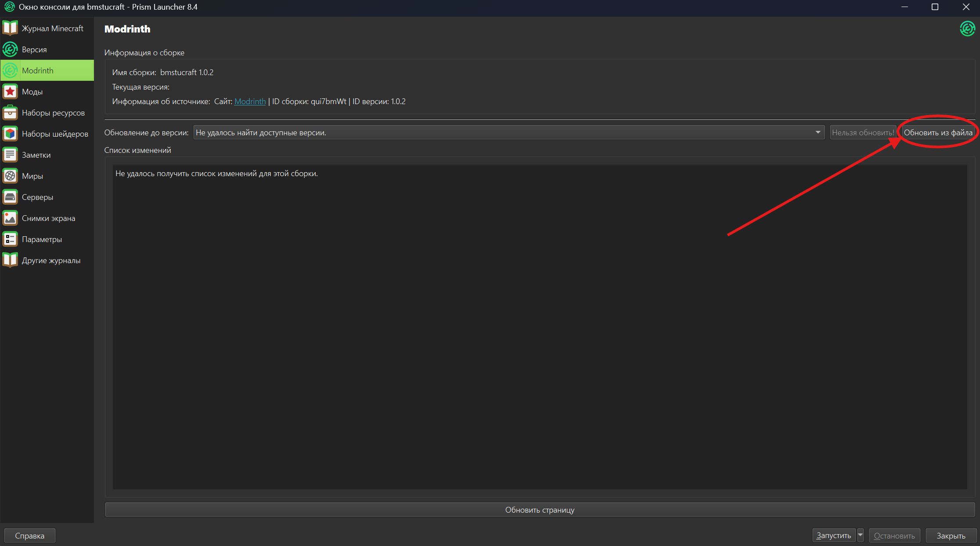Open the Другие журналы page
This screenshot has height=546, width=980.
click(51, 260)
